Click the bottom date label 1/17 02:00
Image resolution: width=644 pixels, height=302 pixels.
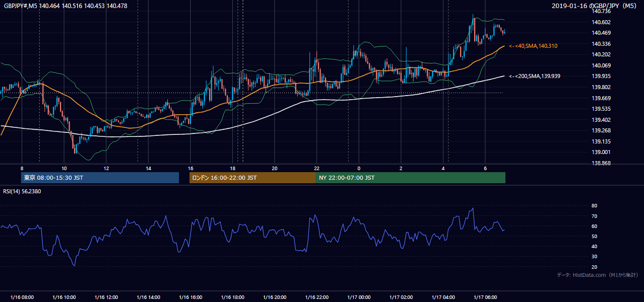pos(401,297)
